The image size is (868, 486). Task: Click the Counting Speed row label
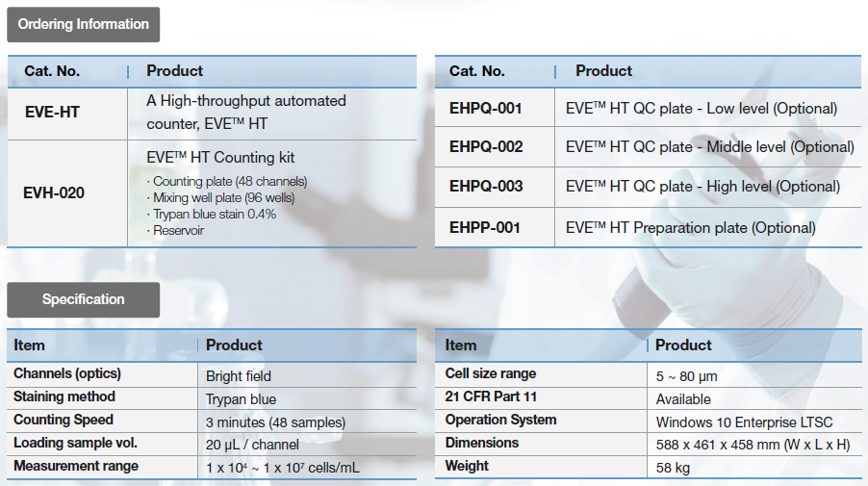pyautogui.click(x=64, y=420)
